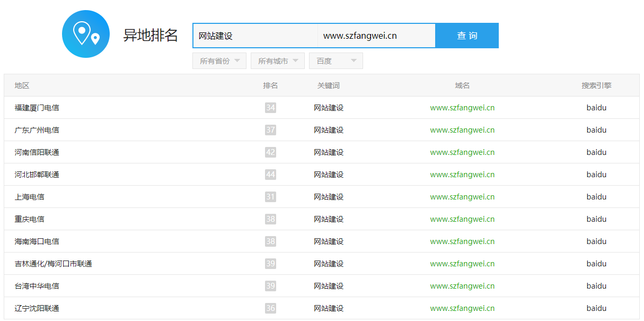
Task: Open domain link in 广东广州电信 row
Action: 462,130
